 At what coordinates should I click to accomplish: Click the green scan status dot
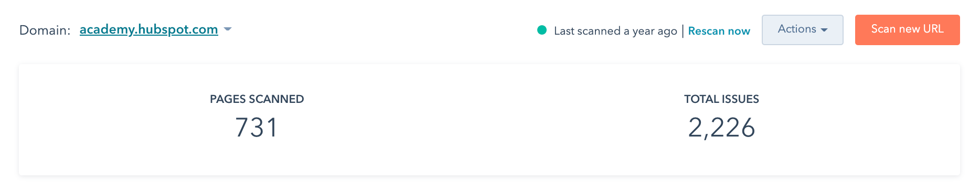pos(542,30)
